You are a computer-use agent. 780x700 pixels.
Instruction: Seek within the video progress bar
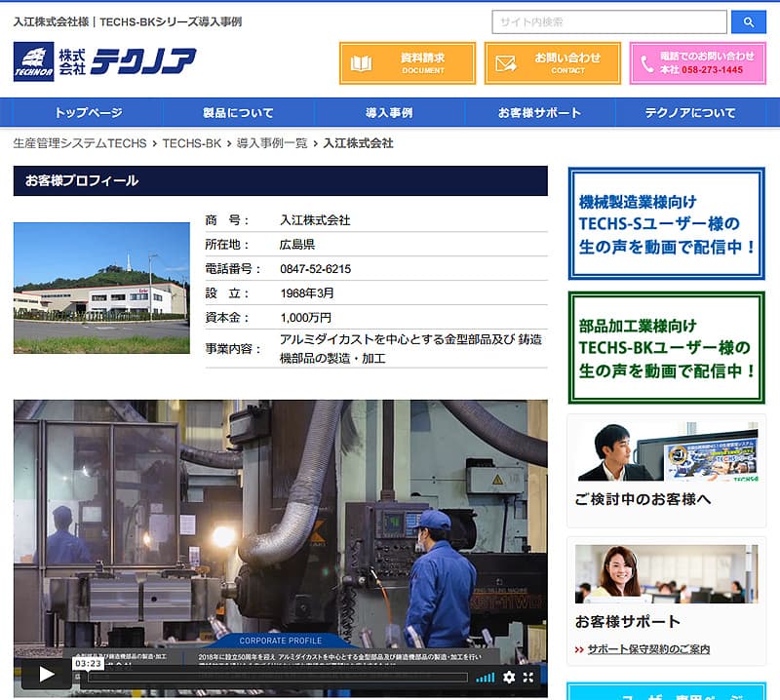[x=278, y=678]
